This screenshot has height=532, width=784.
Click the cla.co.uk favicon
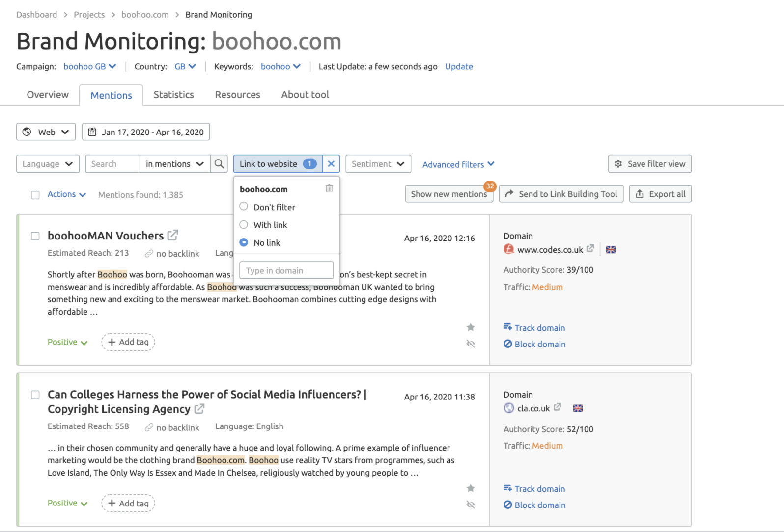click(509, 408)
